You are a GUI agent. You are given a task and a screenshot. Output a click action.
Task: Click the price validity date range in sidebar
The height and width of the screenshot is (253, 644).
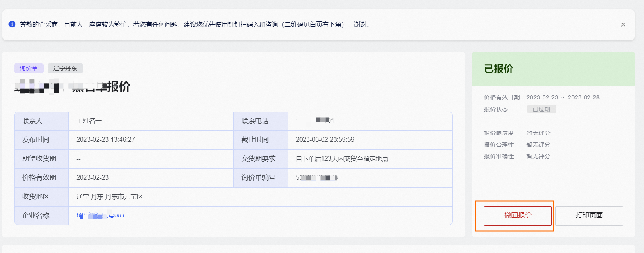(563, 97)
